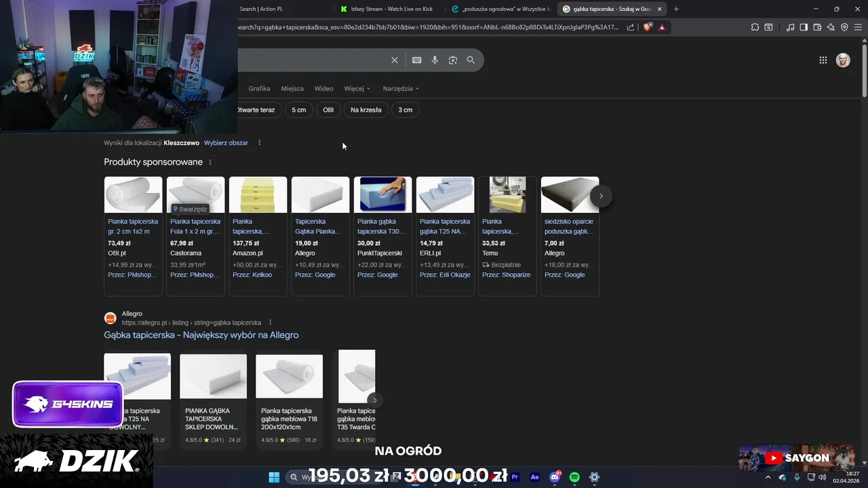868x488 pixels.
Task: Open the Brave Wallet icon
Action: coord(817,27)
